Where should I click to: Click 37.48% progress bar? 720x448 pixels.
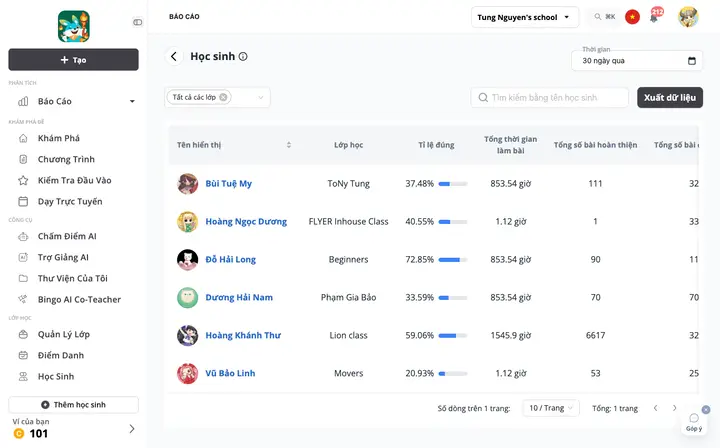pos(453,184)
